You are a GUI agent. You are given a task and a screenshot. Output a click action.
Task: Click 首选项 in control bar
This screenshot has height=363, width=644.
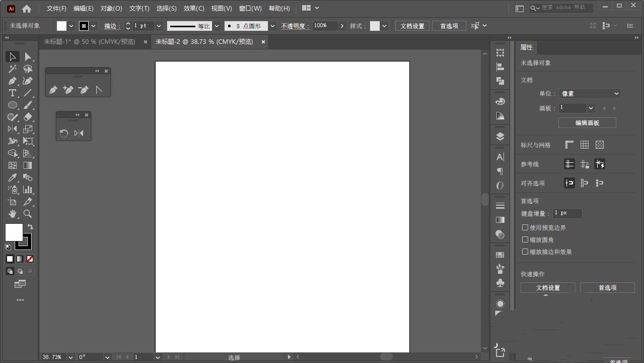(x=449, y=26)
